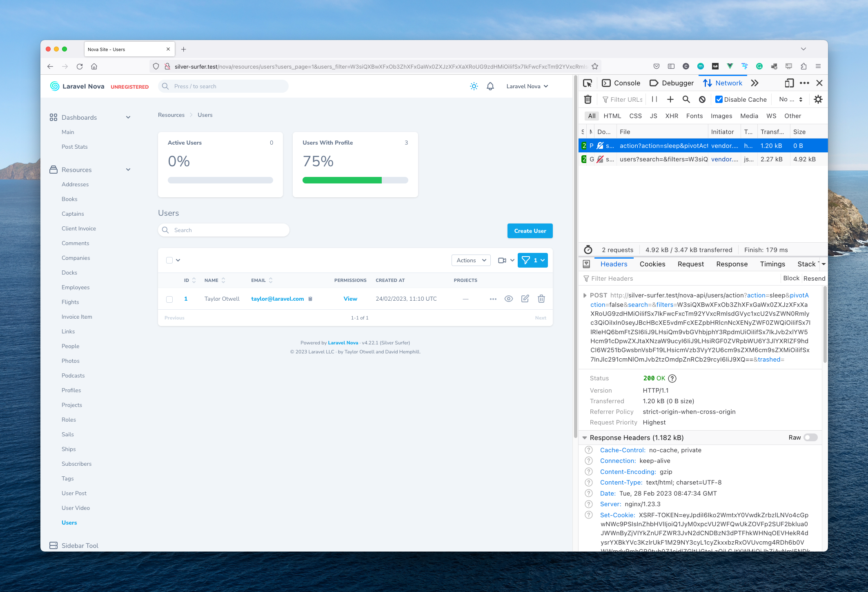Toggle the light/dark theme sun icon
The width and height of the screenshot is (868, 592).
pos(474,86)
